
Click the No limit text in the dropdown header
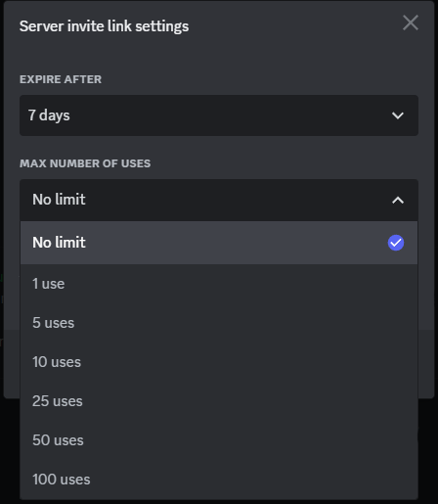pyautogui.click(x=59, y=200)
